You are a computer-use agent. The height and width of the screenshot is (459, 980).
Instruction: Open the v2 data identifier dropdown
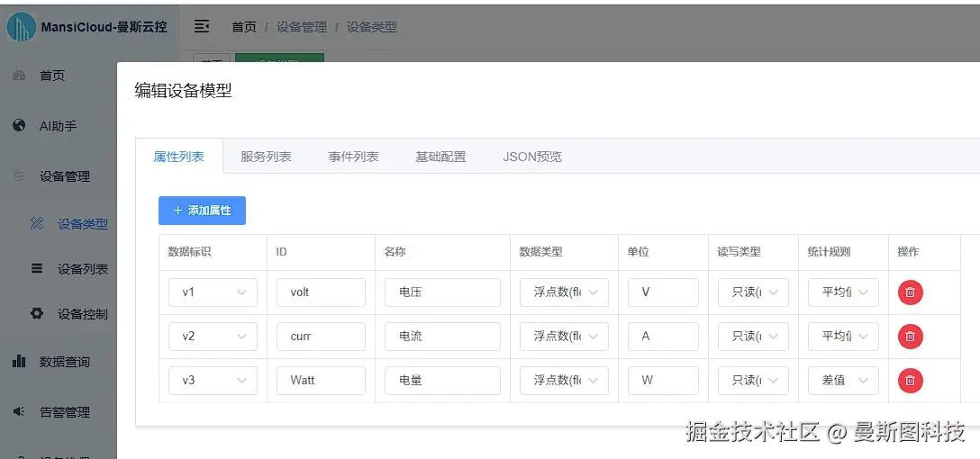(213, 336)
